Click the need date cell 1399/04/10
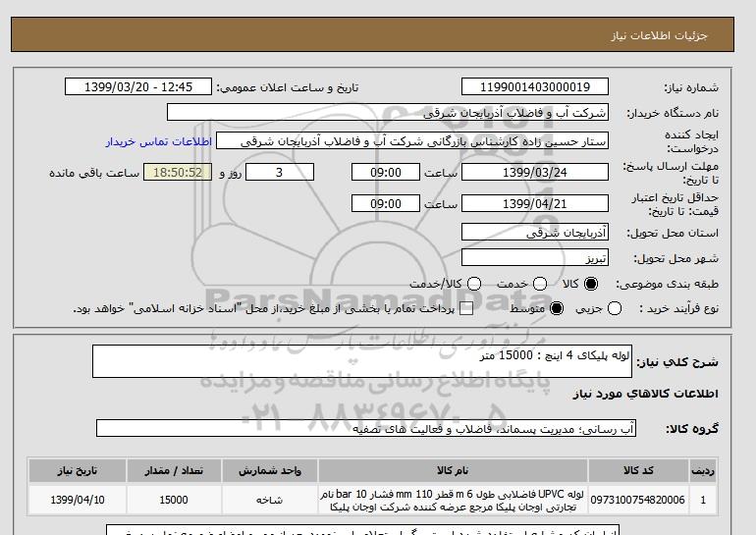This screenshot has width=756, height=535. [78, 500]
